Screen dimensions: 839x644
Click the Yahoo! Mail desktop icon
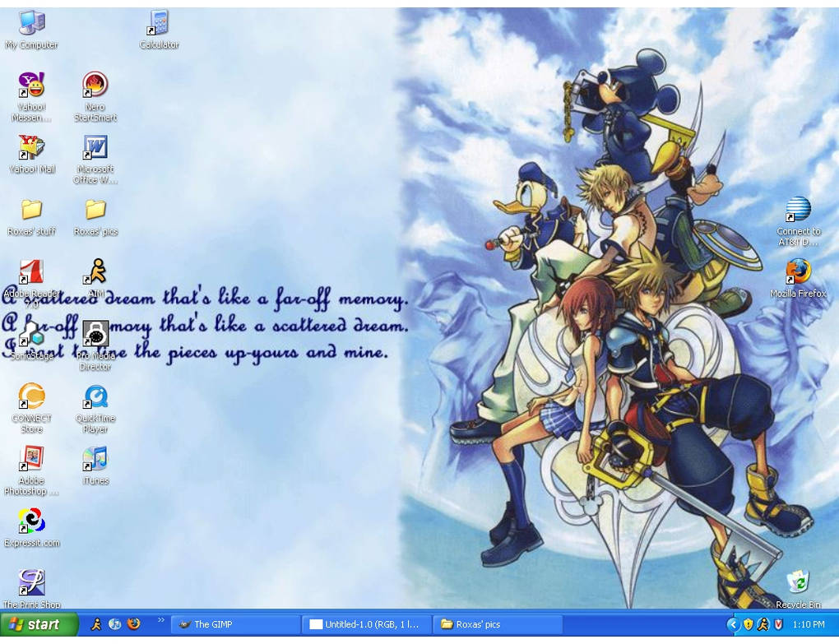tap(31, 155)
